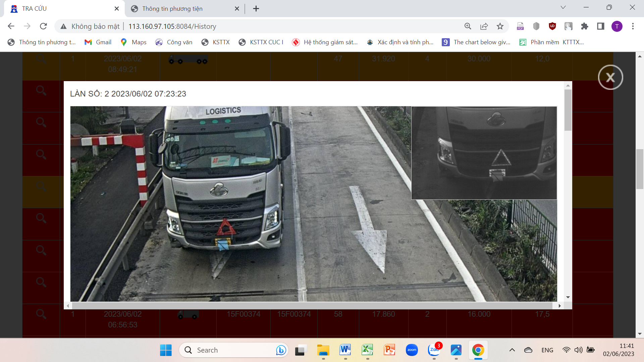This screenshot has height=362, width=644.
Task: Close the image popup with X circle
Action: (x=610, y=77)
